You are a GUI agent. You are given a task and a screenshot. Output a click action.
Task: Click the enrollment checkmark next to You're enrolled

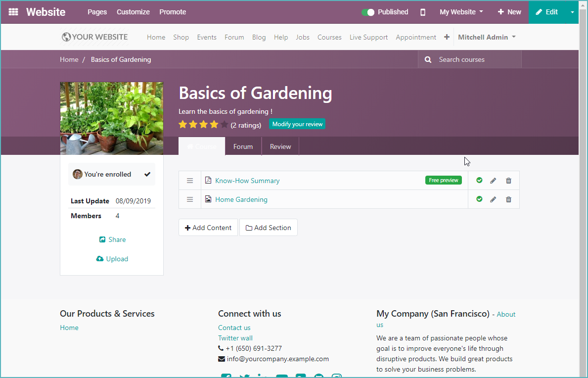[147, 174]
